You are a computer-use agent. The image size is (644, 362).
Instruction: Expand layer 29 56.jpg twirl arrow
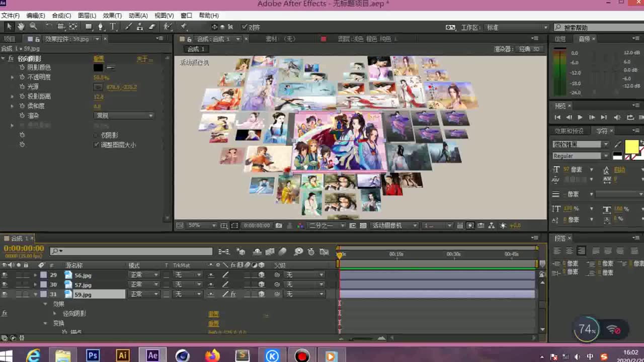coord(35,275)
